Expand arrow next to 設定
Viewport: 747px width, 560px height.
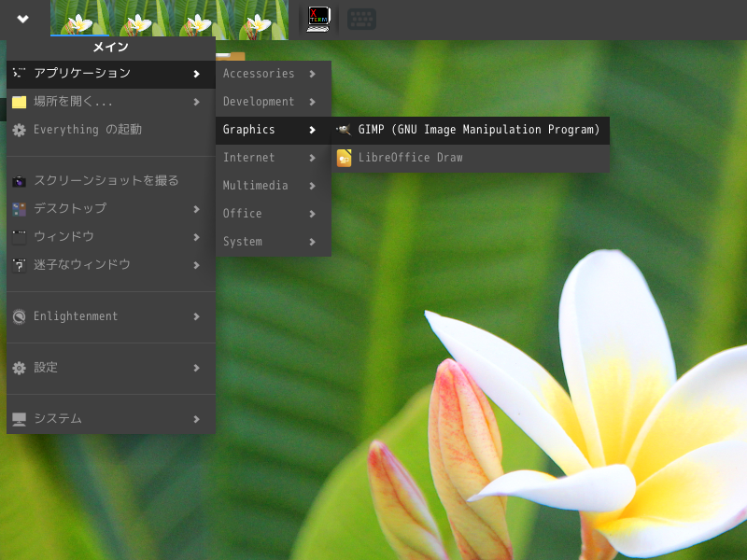[196, 368]
